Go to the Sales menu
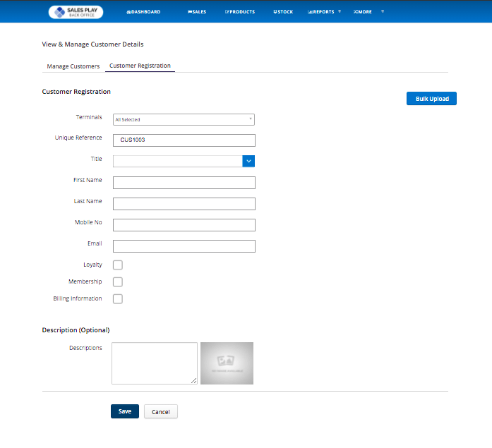The image size is (492, 448). tap(197, 12)
